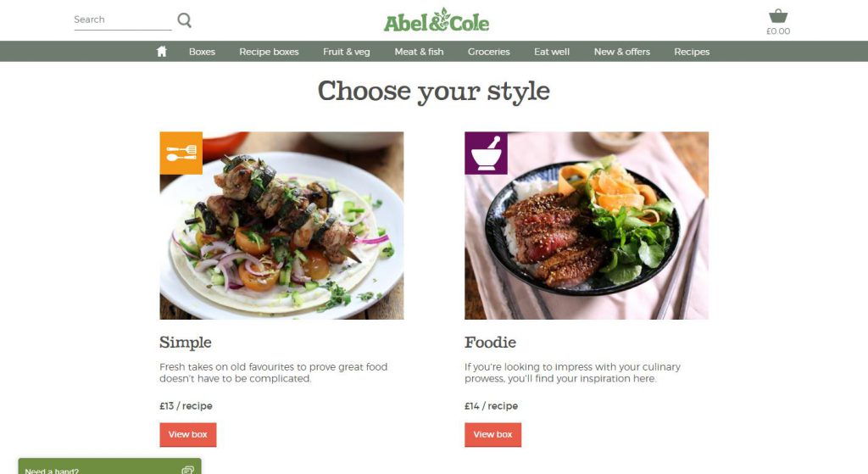
Task: Open the chat icon in Need a hand
Action: click(187, 470)
